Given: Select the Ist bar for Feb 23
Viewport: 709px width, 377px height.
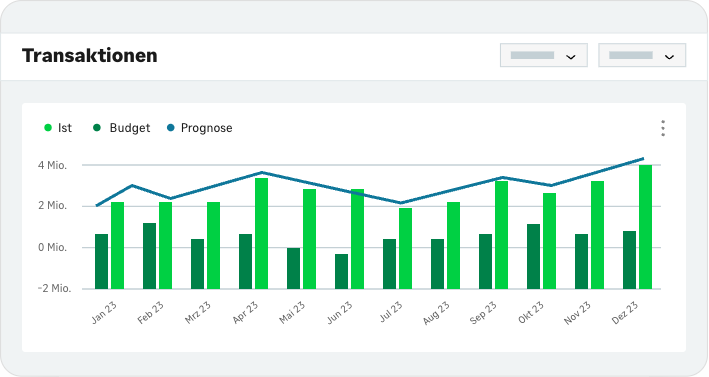Looking at the screenshot, I should (x=165, y=245).
